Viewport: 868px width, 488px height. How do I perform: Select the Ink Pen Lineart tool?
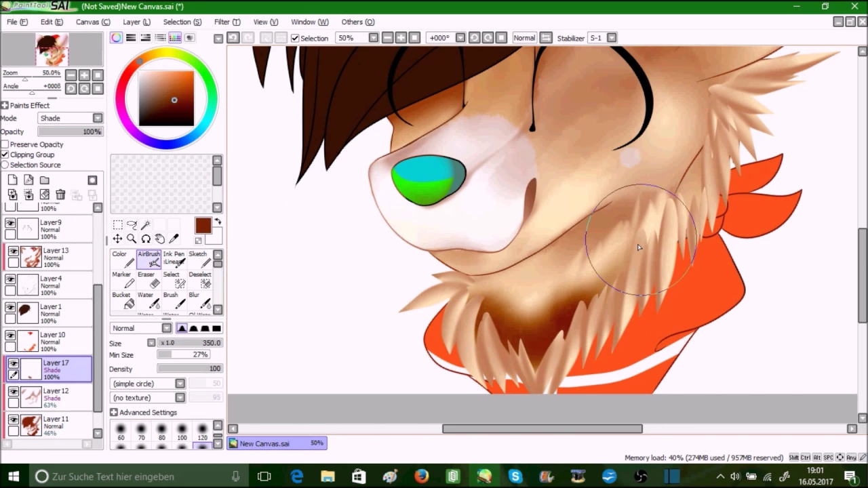(x=173, y=259)
